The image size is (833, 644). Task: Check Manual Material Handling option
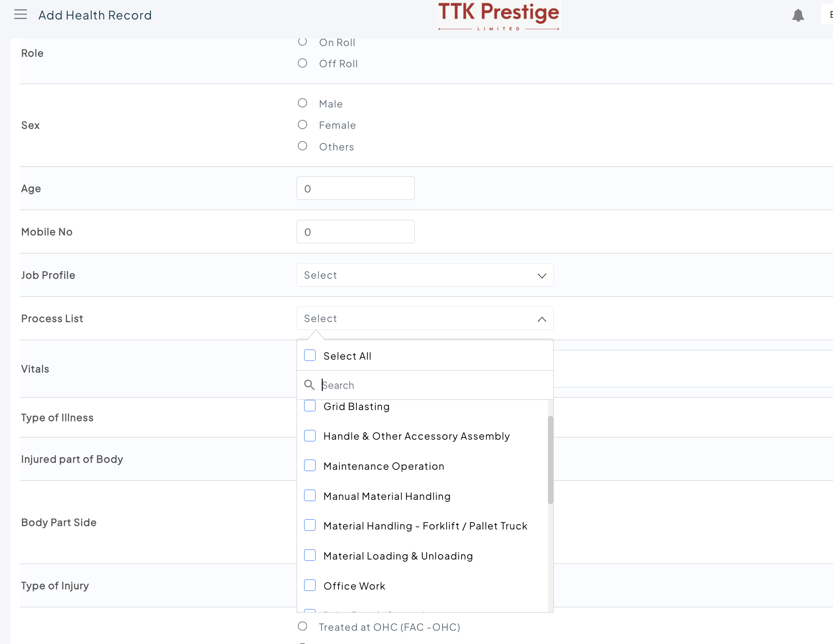tap(310, 496)
